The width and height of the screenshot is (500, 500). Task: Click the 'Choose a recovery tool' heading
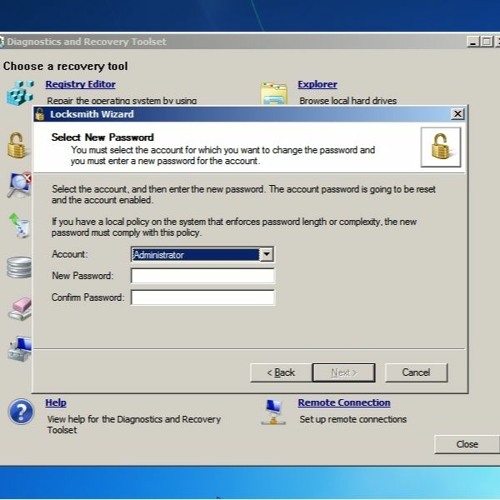[x=65, y=66]
